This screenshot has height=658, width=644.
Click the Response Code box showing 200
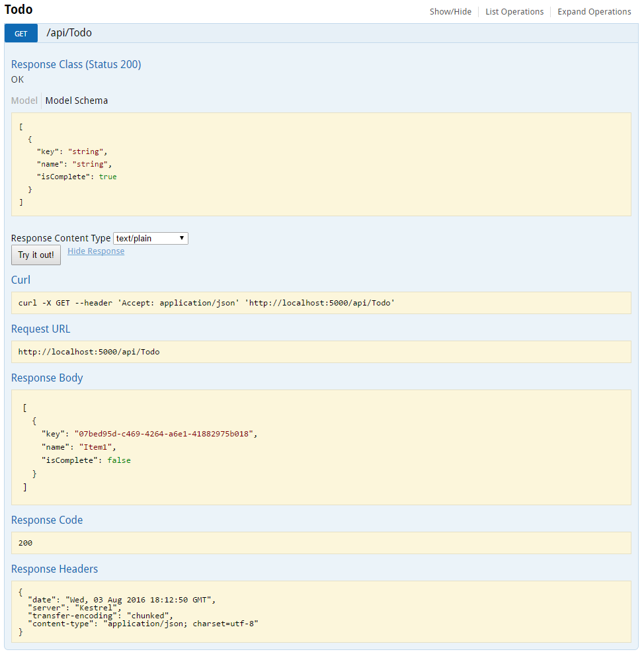[321, 542]
